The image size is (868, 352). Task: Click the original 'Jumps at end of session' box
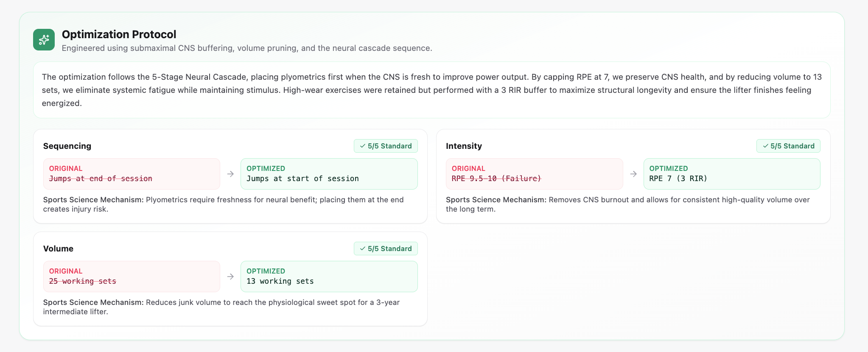132,174
